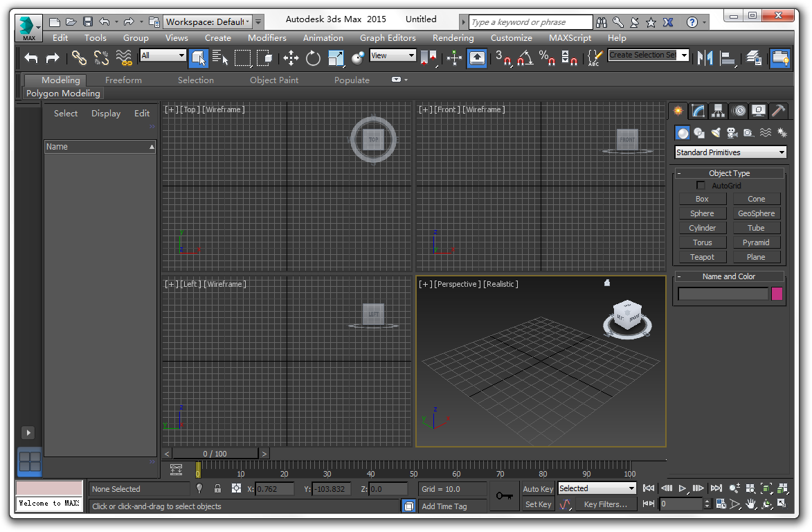The image size is (812, 532).
Task: Click the GeoSphere button
Action: (756, 213)
